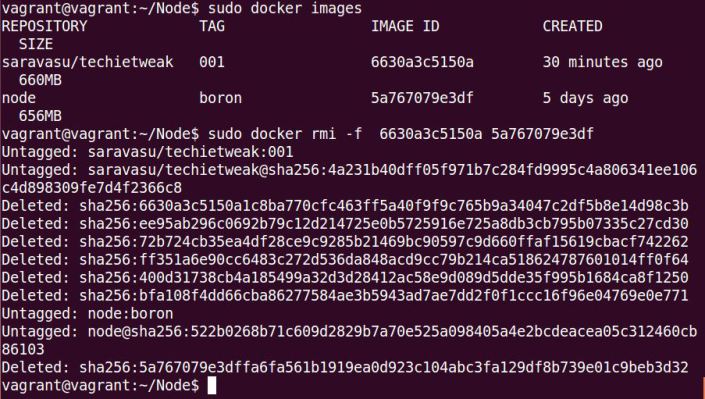Click the 'Untagged: saravasu/techietweak:001' output line
The image size is (705, 399).
click(147, 152)
